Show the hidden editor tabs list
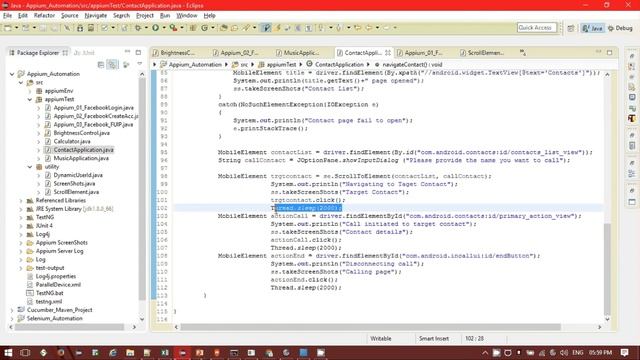640x360 pixels. [x=523, y=53]
